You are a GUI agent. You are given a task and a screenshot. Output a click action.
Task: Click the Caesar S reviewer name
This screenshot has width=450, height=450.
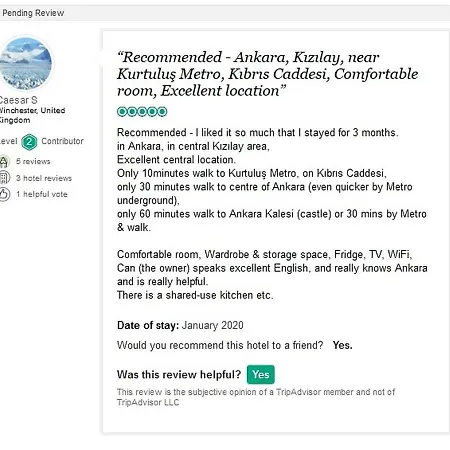pos(18,100)
